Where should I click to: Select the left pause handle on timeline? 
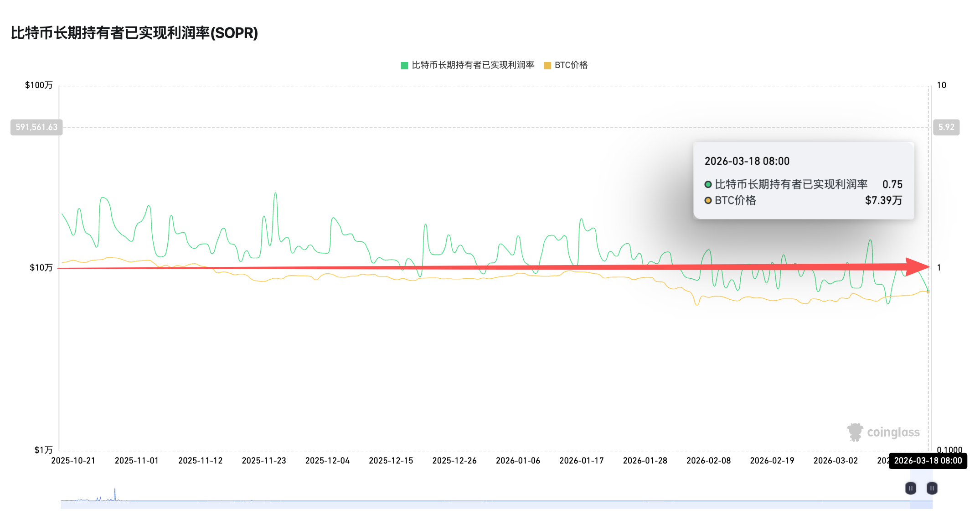tap(910, 488)
